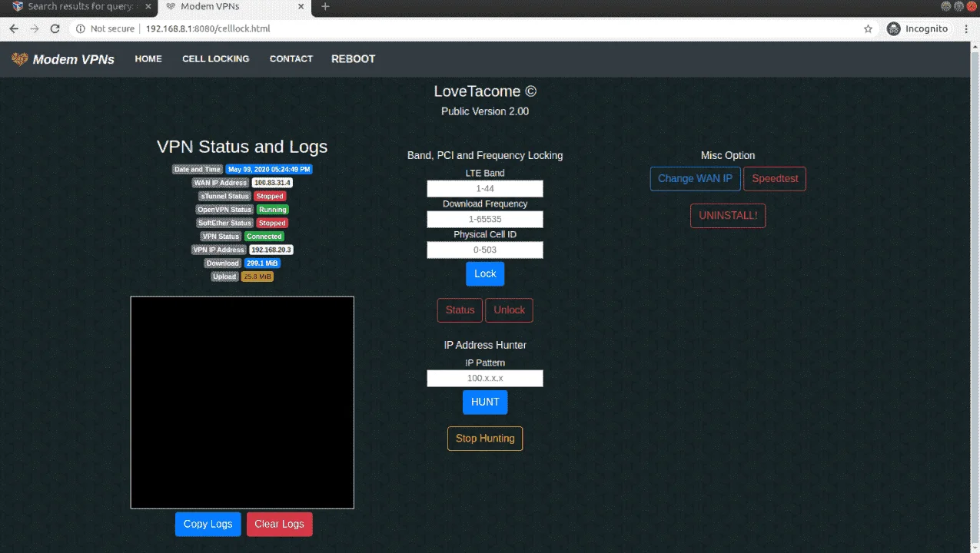Screen dimensions: 980x553
Task: Click VPN Status and Logs heading
Action: coord(242,147)
